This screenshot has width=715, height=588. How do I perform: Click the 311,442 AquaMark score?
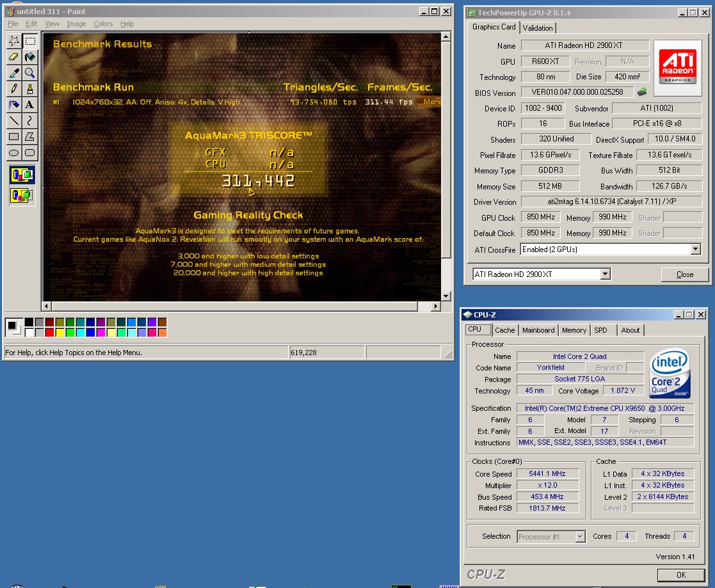258,182
